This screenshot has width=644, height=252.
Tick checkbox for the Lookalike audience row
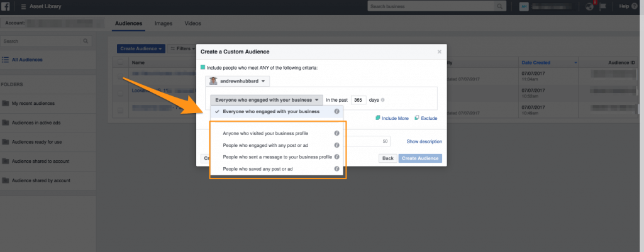tap(120, 93)
